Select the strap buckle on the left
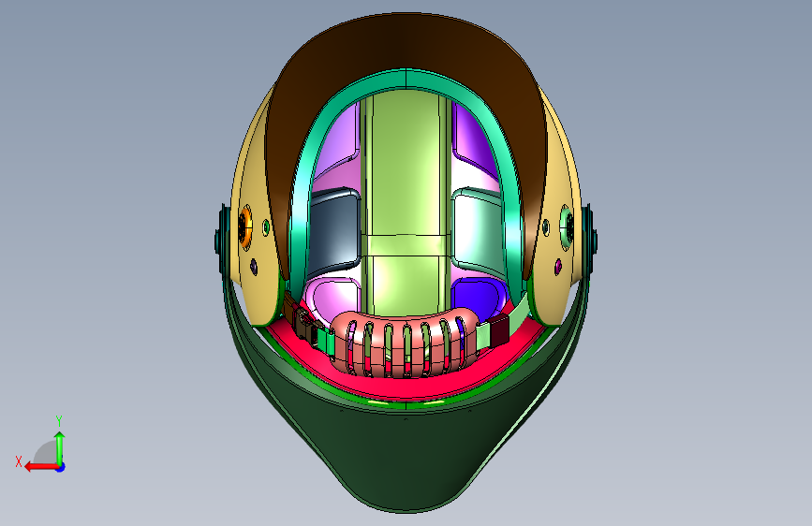Viewport: 812px width, 526px height. click(306, 325)
